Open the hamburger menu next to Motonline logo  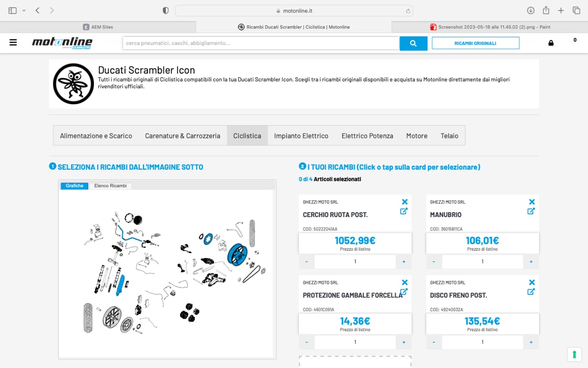13,43
